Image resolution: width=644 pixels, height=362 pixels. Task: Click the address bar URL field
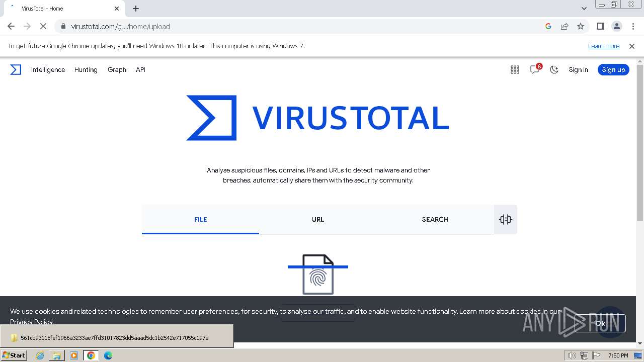coord(302,26)
